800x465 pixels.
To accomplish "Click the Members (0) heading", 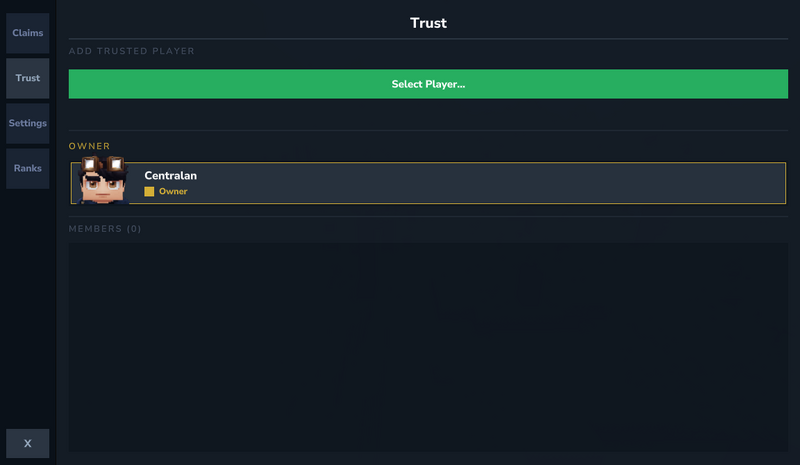I will 105,229.
